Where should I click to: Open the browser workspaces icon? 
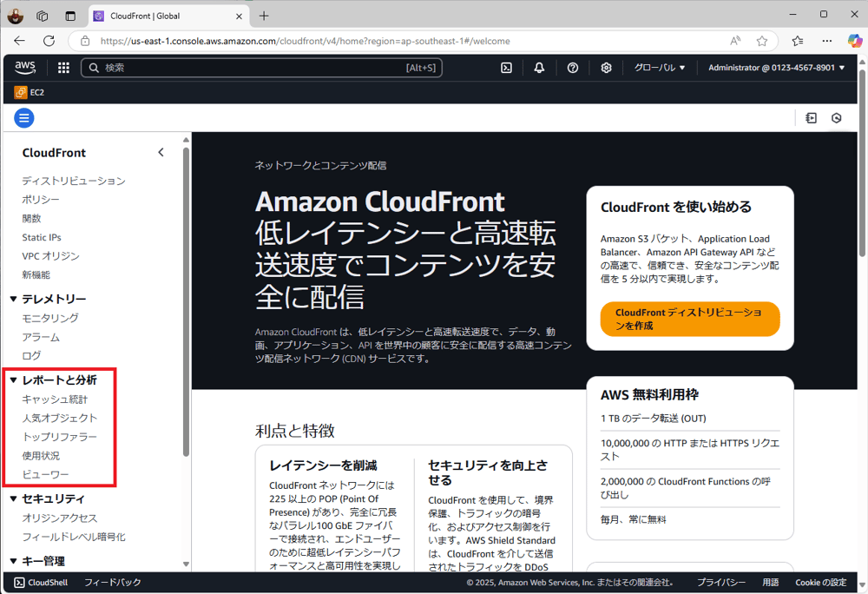[x=42, y=16]
